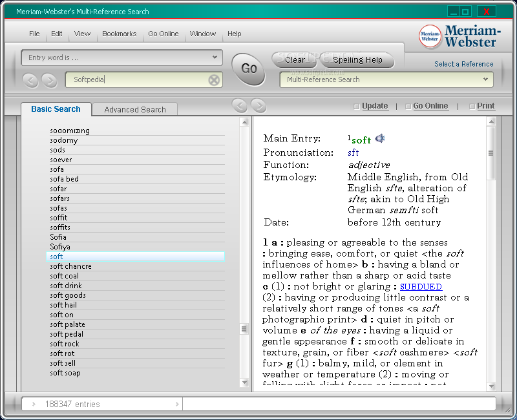
Task: Select 'soft drink' in the word list
Action: pos(136,286)
